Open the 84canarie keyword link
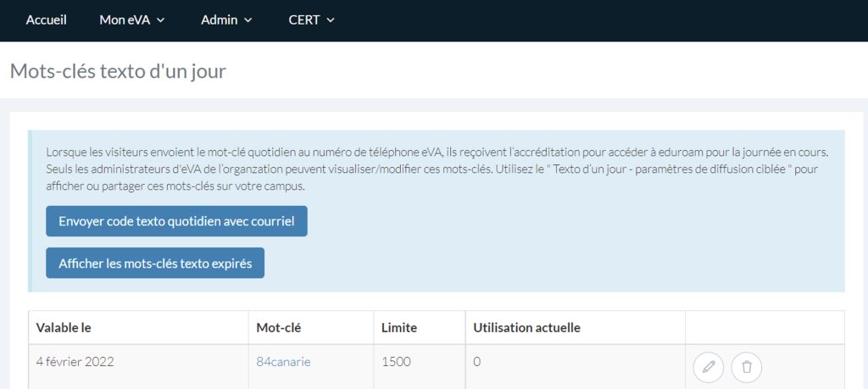 tap(283, 362)
